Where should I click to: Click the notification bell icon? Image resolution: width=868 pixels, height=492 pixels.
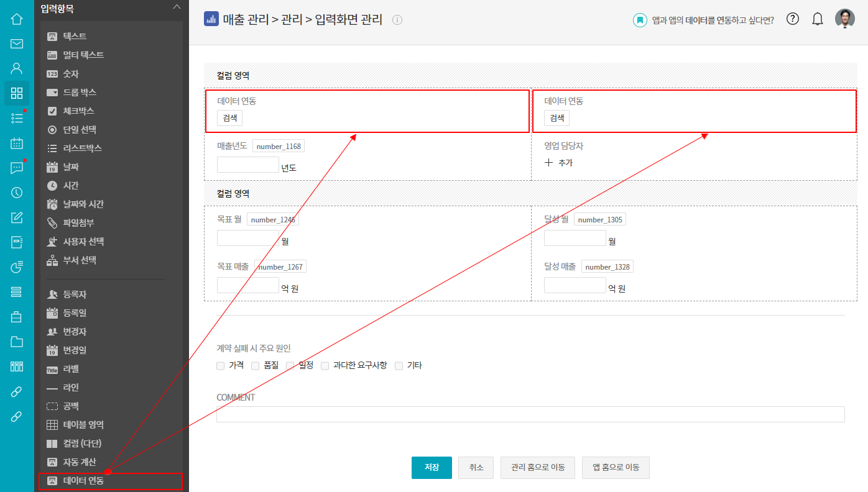click(x=818, y=19)
